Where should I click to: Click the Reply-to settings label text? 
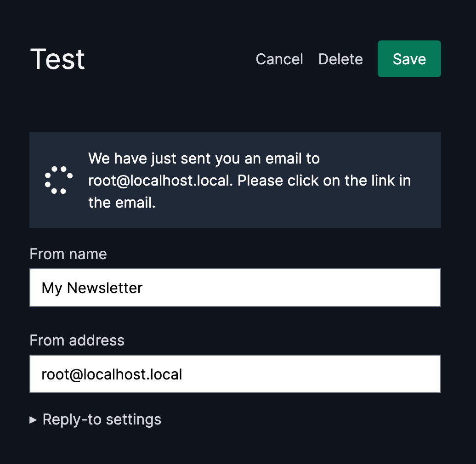(x=102, y=420)
